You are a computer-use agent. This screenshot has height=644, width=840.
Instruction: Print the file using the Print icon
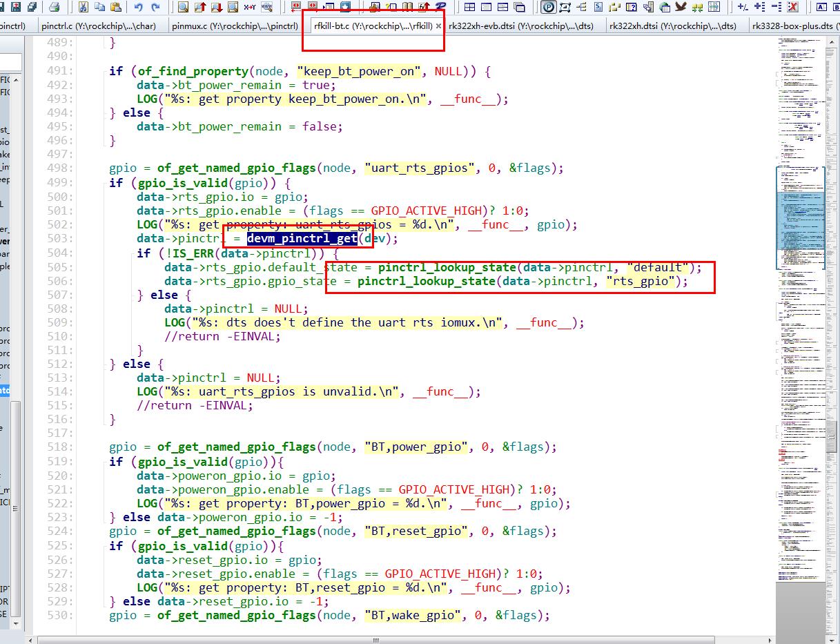(52, 8)
